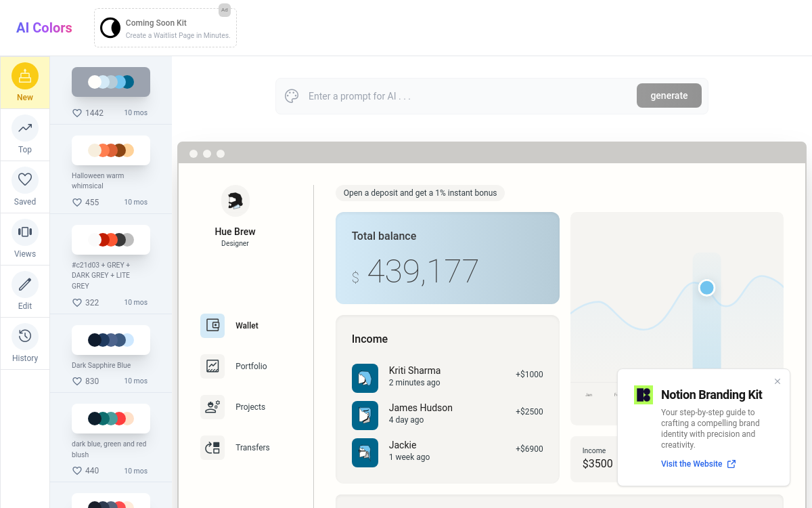The height and width of the screenshot is (508, 812).
Task: Select the Halloween warm whimsical color palette
Action: pyautogui.click(x=111, y=150)
